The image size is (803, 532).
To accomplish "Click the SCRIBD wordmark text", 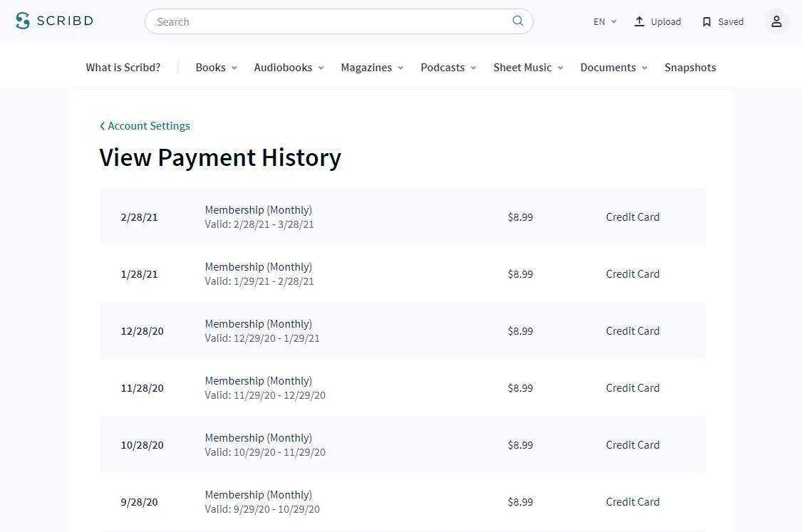I will (x=65, y=21).
